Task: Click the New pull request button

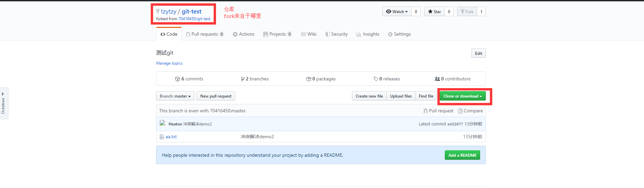Action: [216, 96]
